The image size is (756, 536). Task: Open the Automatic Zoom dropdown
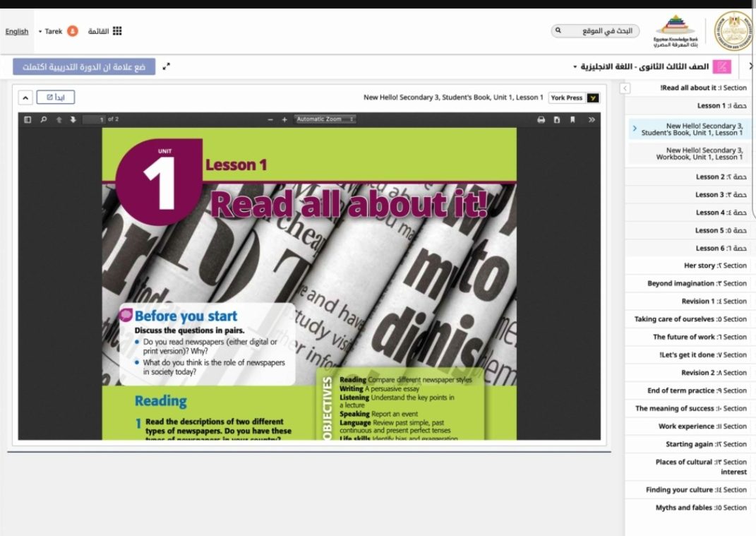coord(325,119)
